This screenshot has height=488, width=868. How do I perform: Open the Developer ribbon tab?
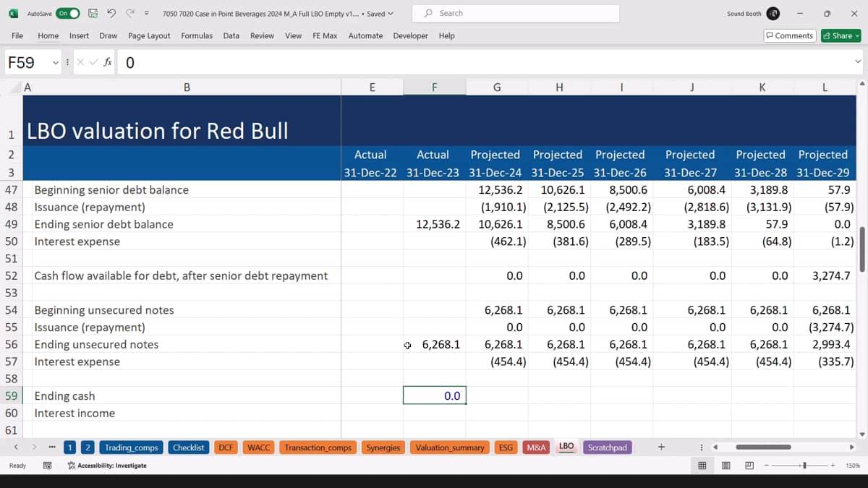tap(411, 35)
